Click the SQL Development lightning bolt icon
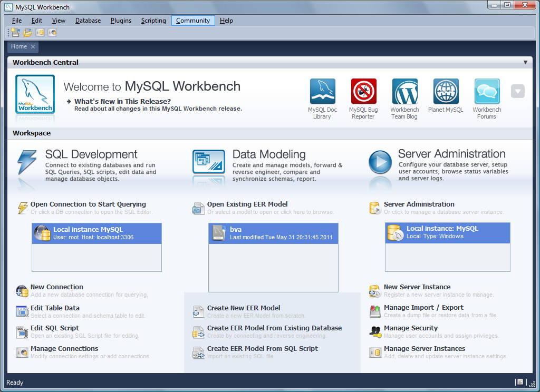This screenshot has width=540, height=392. pos(27,162)
